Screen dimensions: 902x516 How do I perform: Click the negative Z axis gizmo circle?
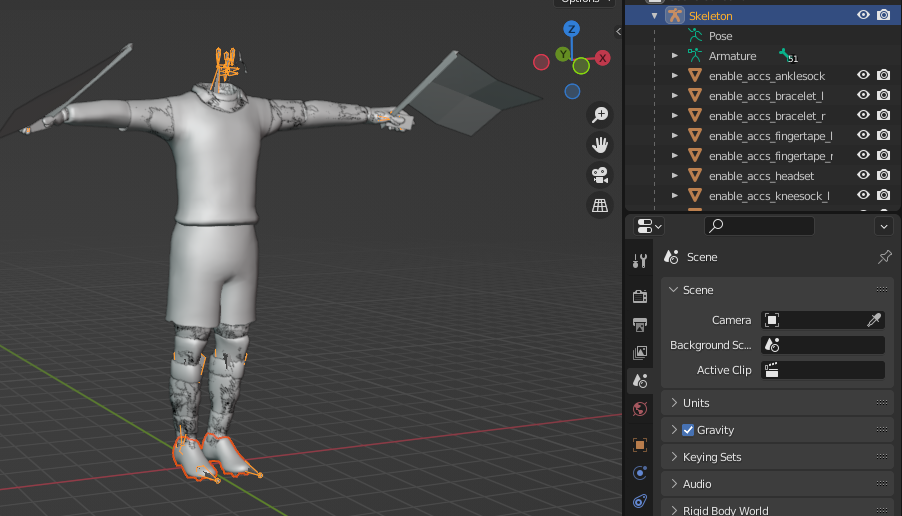click(572, 91)
